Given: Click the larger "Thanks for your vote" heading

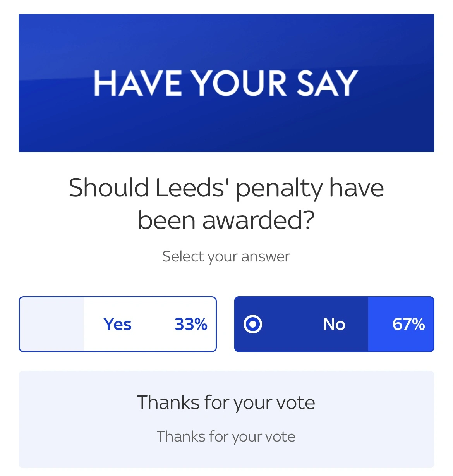Looking at the screenshot, I should tap(226, 402).
